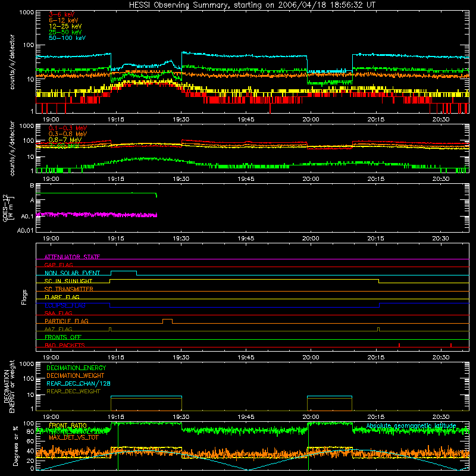Pick the 25-50 keV legend entry
Image resolution: width=476 pixels, height=476 pixels.
point(65,32)
